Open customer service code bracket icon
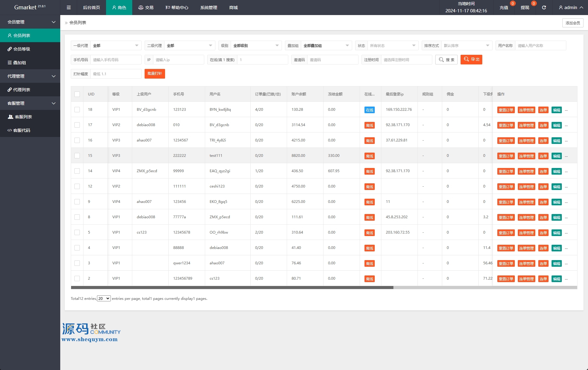This screenshot has width=588, height=370. point(10,130)
